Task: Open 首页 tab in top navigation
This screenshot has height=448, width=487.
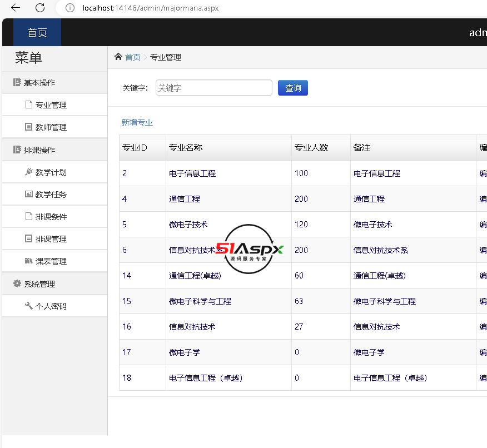Action: click(x=37, y=33)
